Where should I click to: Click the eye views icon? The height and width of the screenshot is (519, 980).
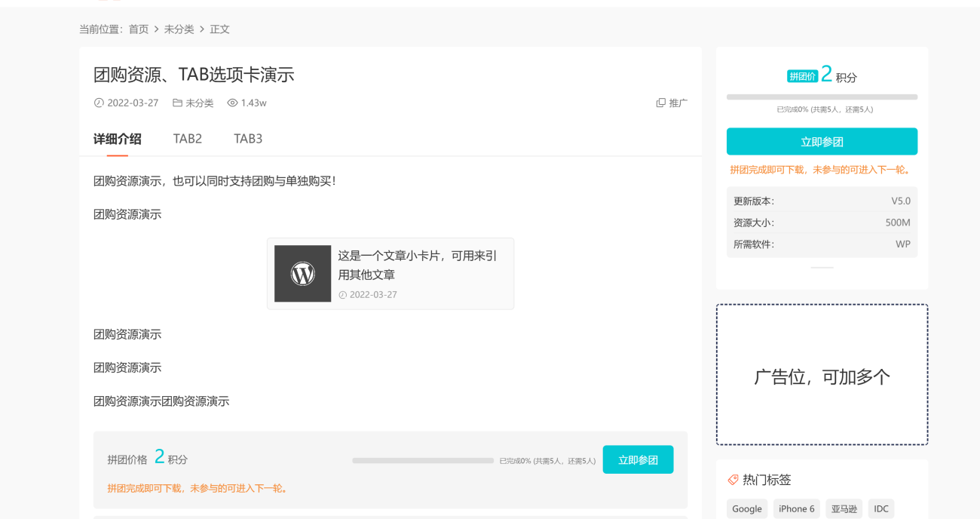click(x=232, y=103)
